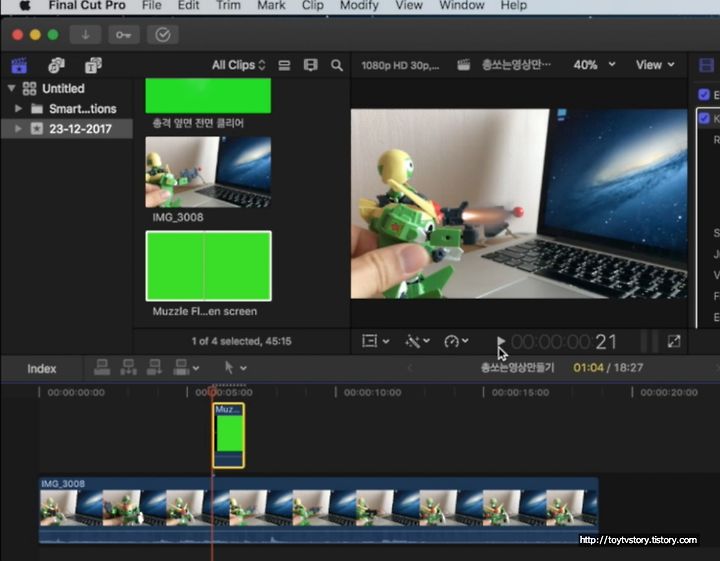Screen dimensions: 720x561
Task: Choose the Select arrow tool
Action: 229,367
